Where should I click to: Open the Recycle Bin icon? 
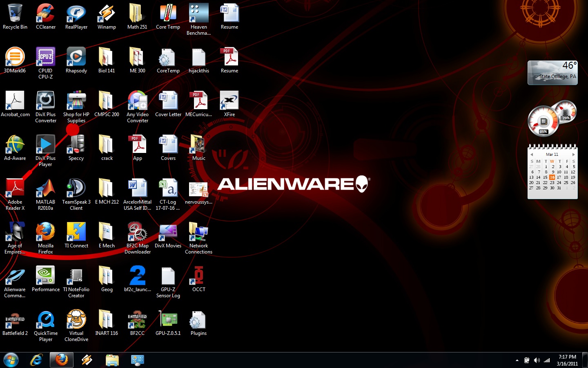coord(15,16)
